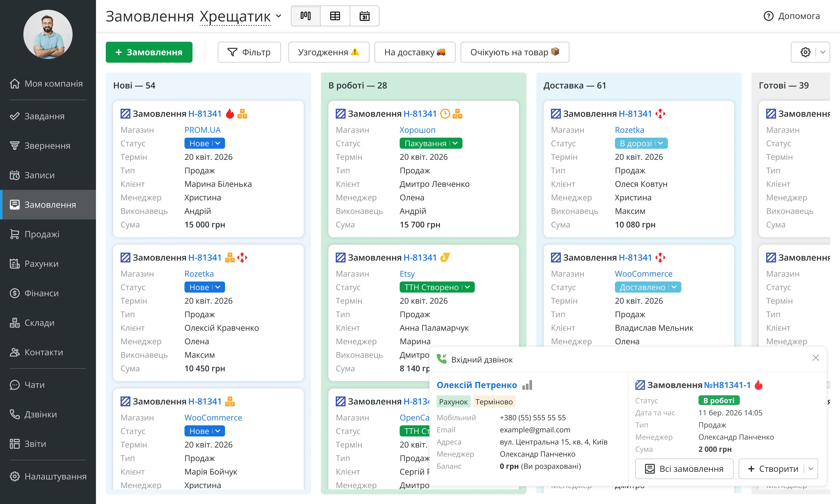This screenshot has width=840, height=504.
Task: Expand the arrow next to Створити
Action: [811, 469]
